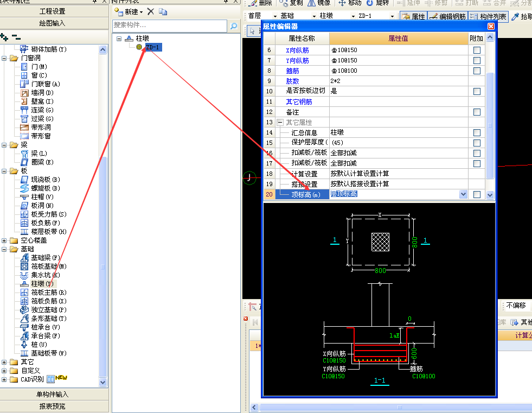
Task: Toggle 附加 checkbox for 是否按板边切 row
Action: [x=477, y=91]
